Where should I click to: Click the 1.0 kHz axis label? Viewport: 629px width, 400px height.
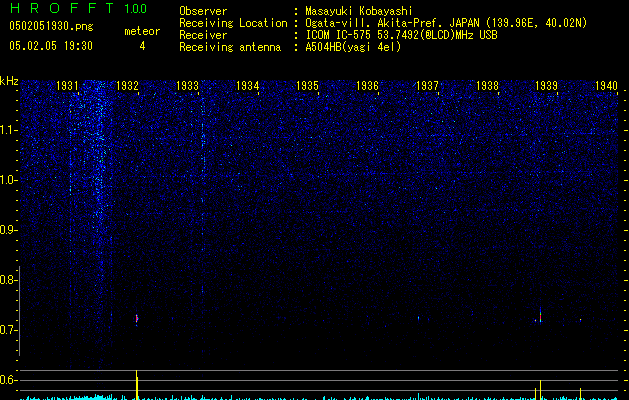point(8,180)
